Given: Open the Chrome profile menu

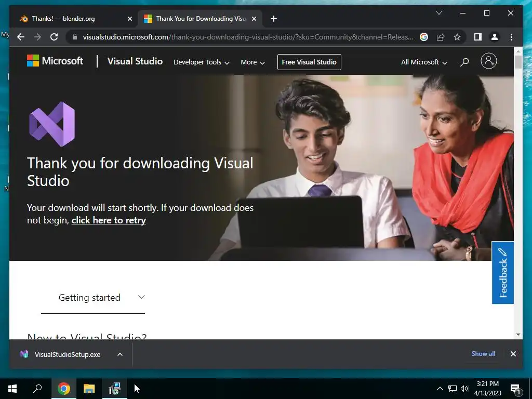Looking at the screenshot, I should point(495,37).
